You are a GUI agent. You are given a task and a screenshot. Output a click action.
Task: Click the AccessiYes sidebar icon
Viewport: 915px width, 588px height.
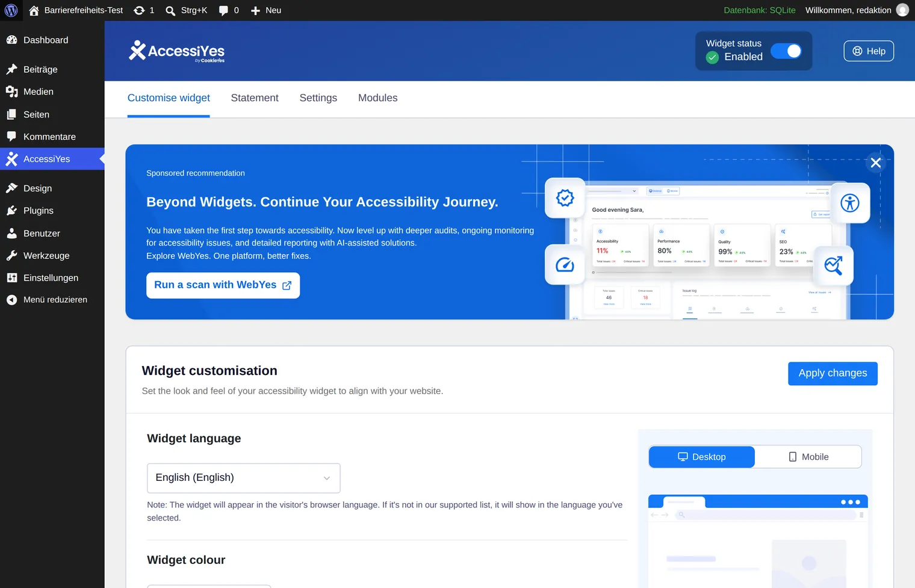[x=11, y=159]
